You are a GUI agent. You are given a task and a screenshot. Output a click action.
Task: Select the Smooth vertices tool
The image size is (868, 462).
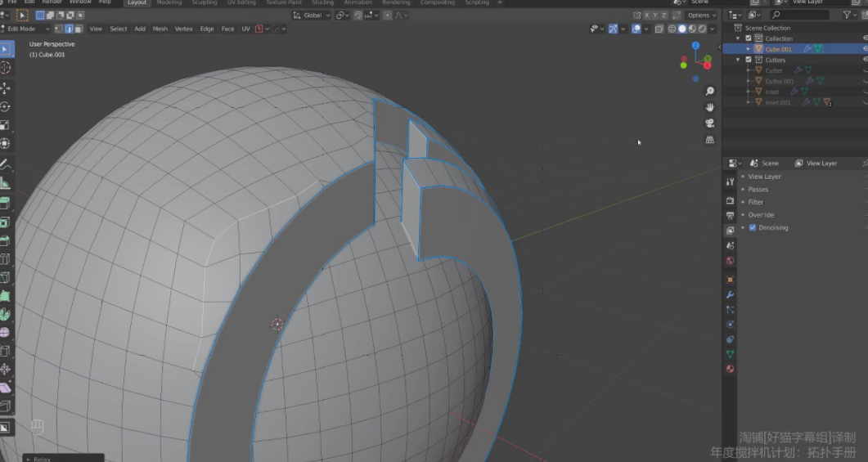[x=6, y=332]
